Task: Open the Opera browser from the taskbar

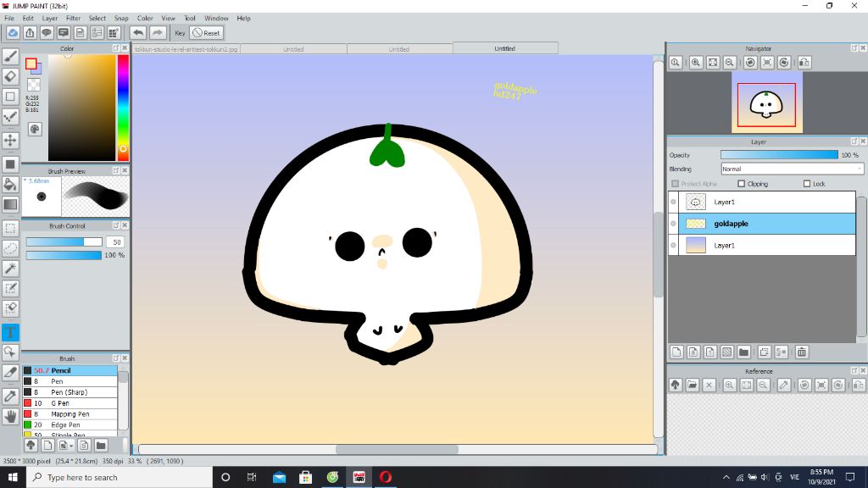Action: tap(386, 477)
